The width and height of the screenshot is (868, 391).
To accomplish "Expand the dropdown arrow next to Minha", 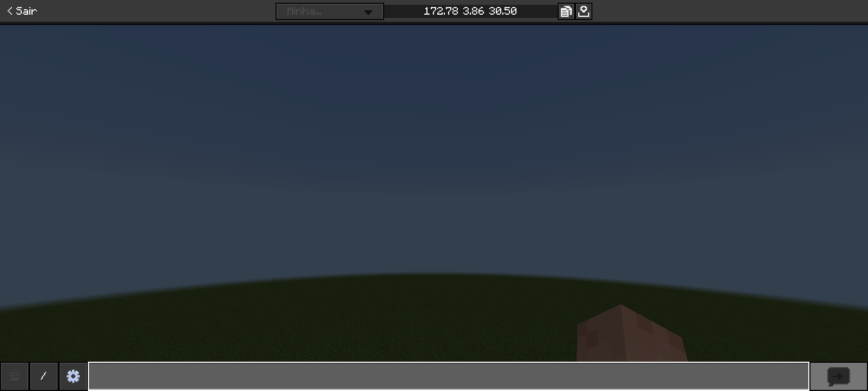I will 368,12.
